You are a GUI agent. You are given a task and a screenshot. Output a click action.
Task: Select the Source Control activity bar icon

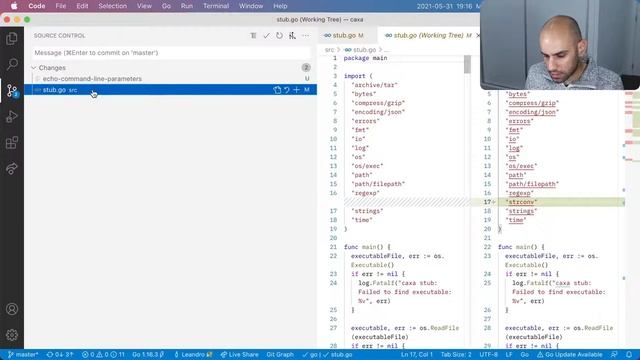pos(12,90)
